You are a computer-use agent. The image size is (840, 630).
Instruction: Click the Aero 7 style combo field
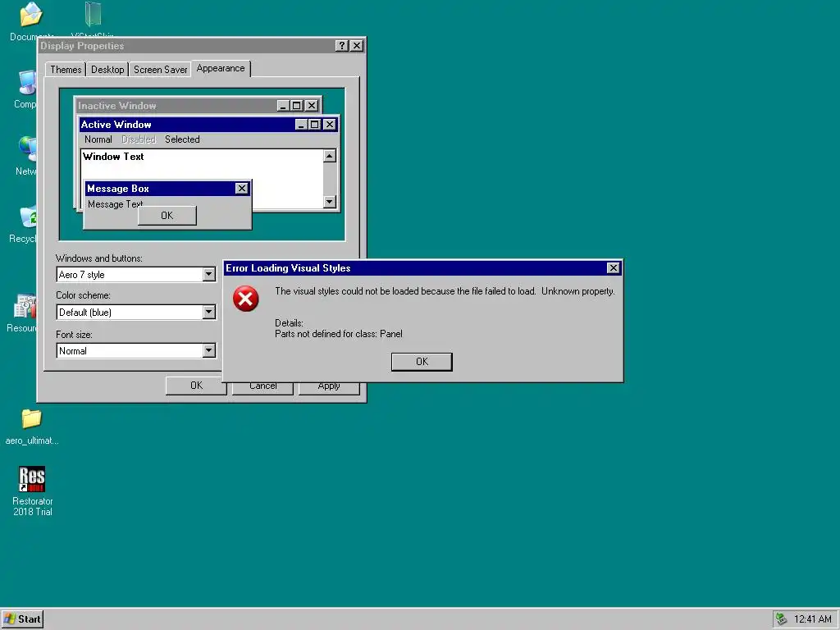tap(136, 275)
